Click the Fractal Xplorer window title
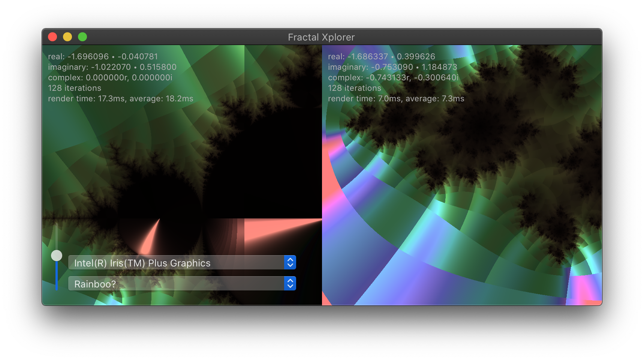This screenshot has height=361, width=644. (x=321, y=37)
